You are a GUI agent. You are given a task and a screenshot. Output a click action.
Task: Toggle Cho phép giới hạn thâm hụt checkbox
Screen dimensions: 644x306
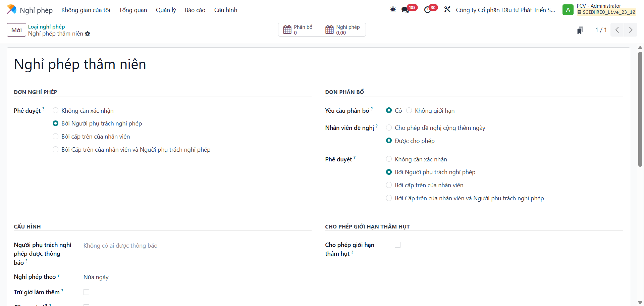click(398, 245)
